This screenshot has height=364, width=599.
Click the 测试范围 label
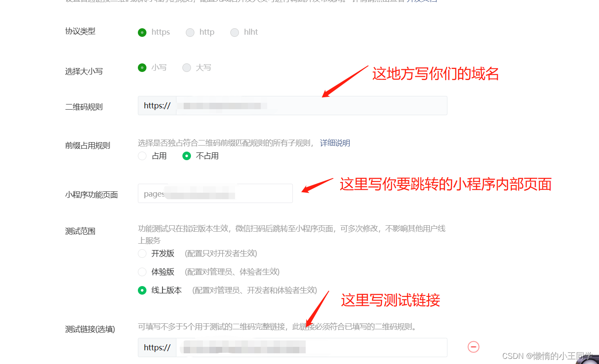pos(80,231)
